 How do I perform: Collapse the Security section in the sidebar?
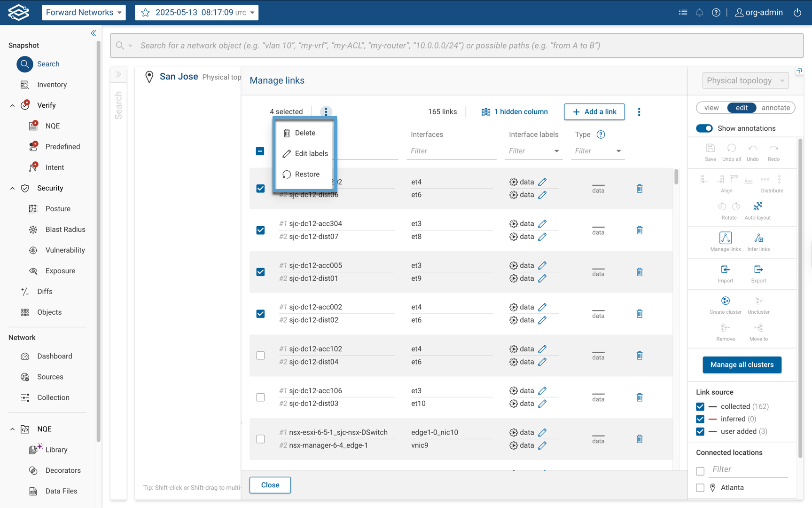coord(12,188)
